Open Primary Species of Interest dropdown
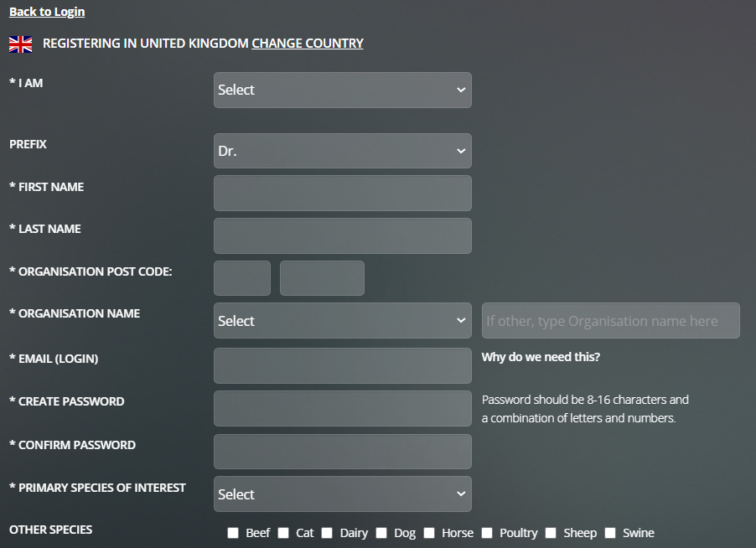 [342, 494]
